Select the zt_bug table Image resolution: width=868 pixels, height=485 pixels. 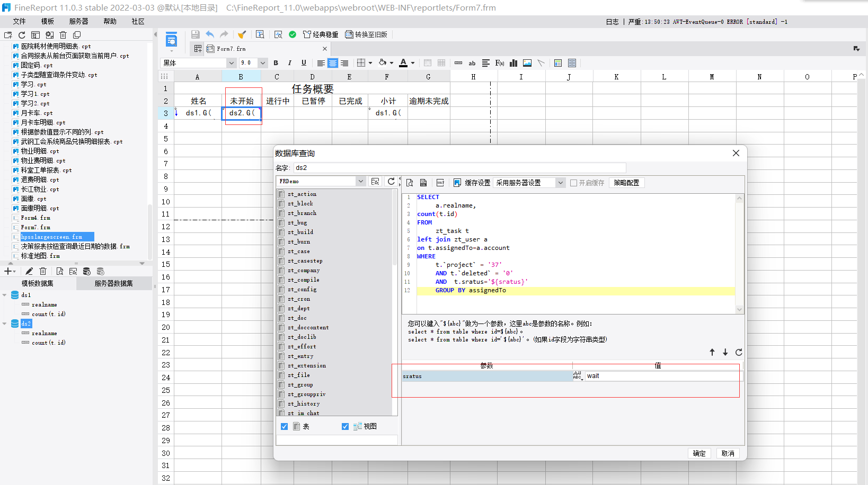point(297,223)
